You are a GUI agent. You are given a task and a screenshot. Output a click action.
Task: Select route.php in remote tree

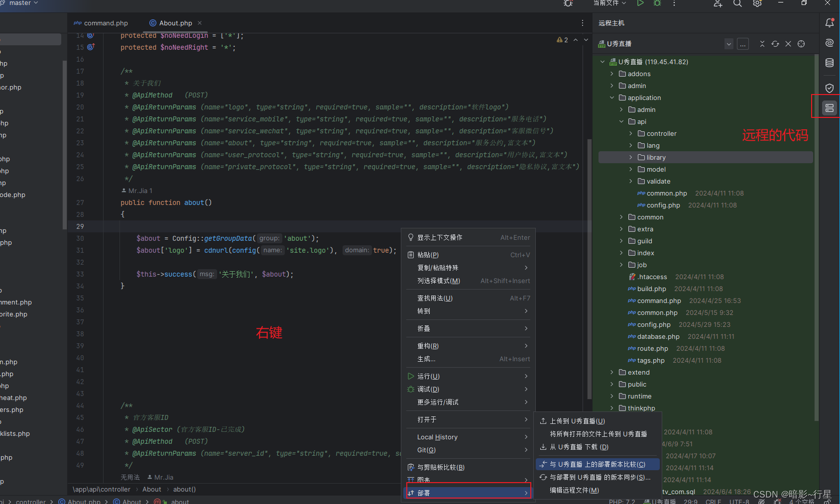click(653, 348)
